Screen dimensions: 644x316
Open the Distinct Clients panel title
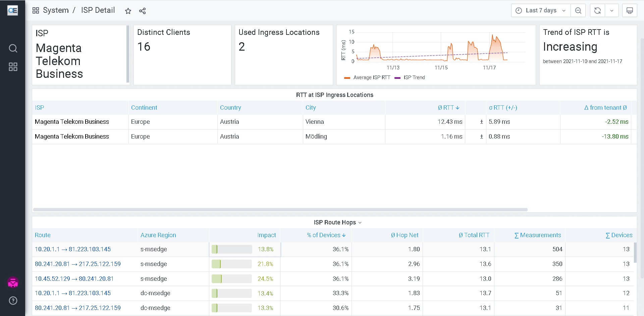[164, 32]
